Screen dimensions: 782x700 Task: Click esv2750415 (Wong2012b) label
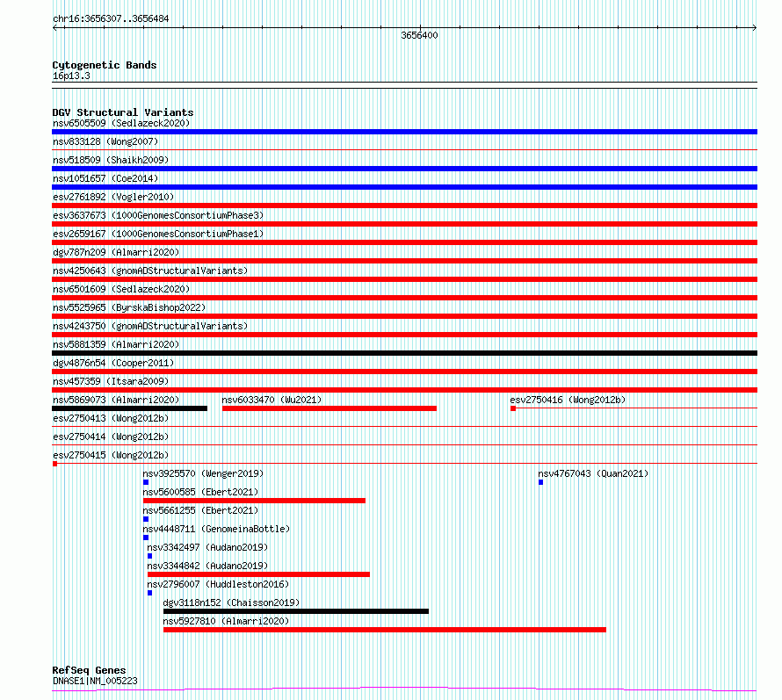tap(111, 455)
